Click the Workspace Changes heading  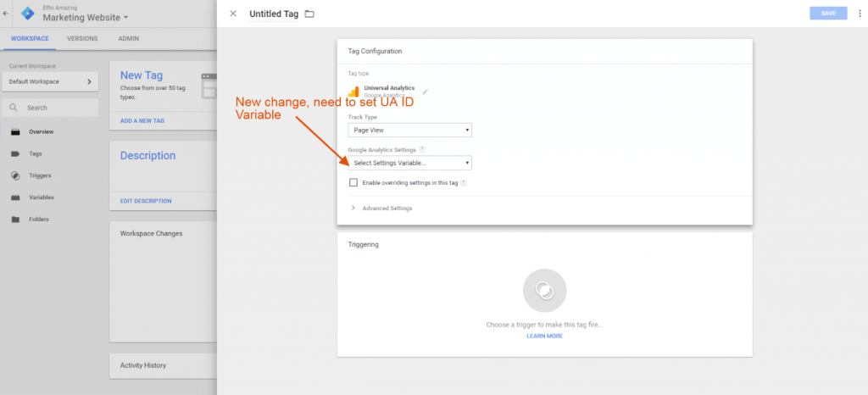(x=151, y=234)
